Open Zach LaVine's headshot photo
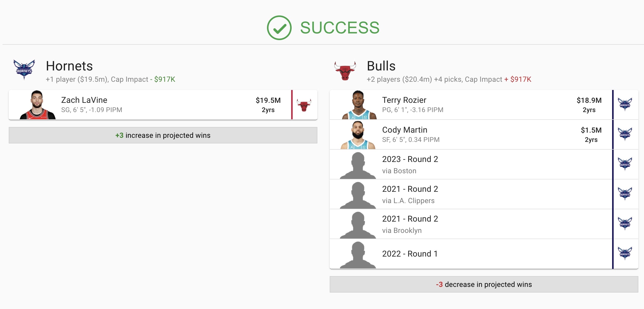This screenshot has height=309, width=644. coord(38,105)
